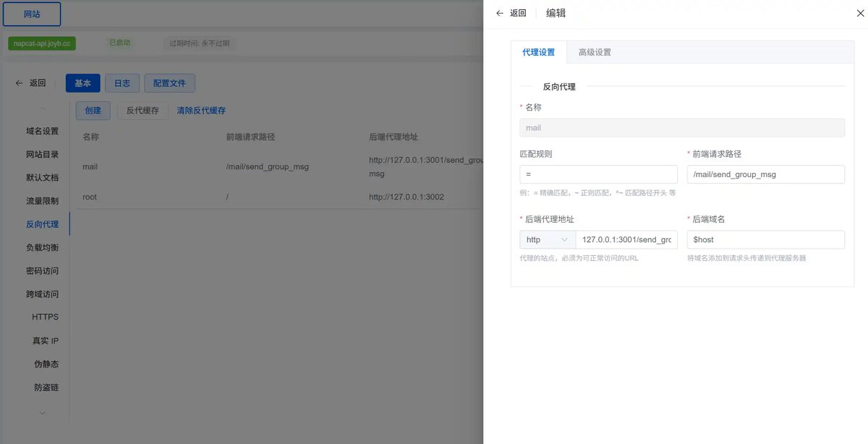Click the left-panel 返回 back arrow
868x444 pixels.
tap(19, 83)
